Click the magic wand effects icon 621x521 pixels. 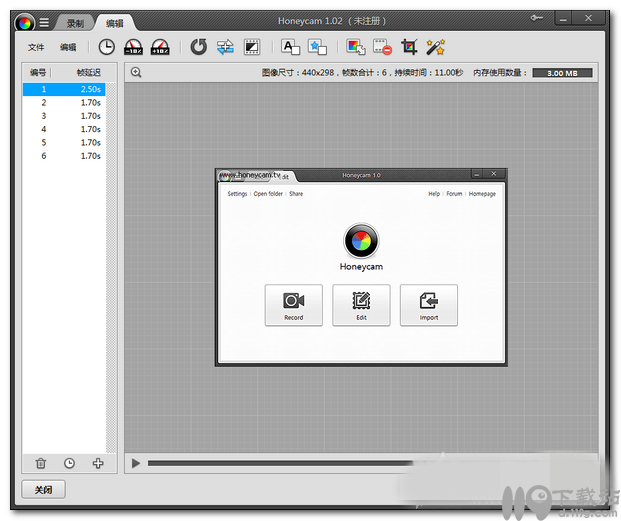click(x=436, y=47)
